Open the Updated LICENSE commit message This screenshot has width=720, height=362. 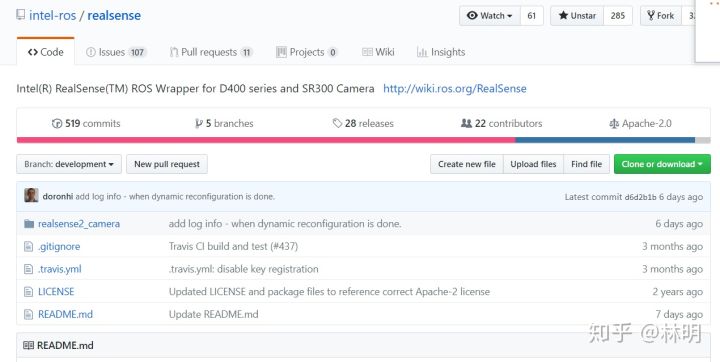329,291
